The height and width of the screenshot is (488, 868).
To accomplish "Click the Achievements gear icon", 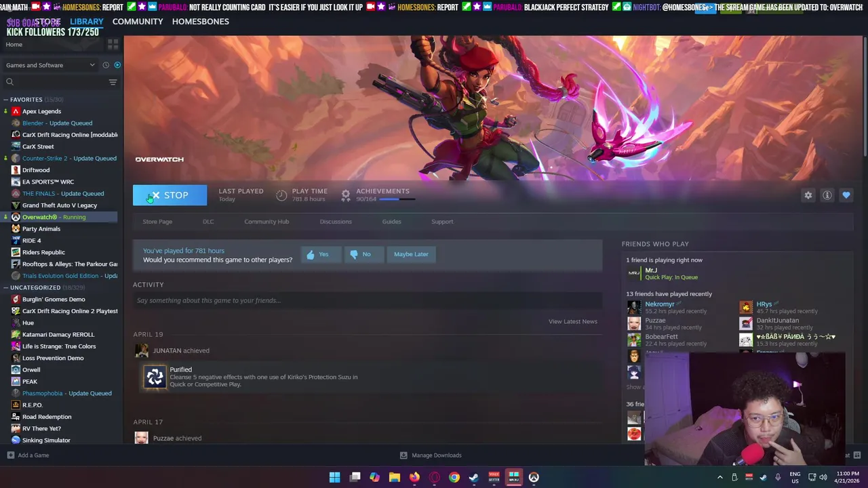I will (x=346, y=195).
